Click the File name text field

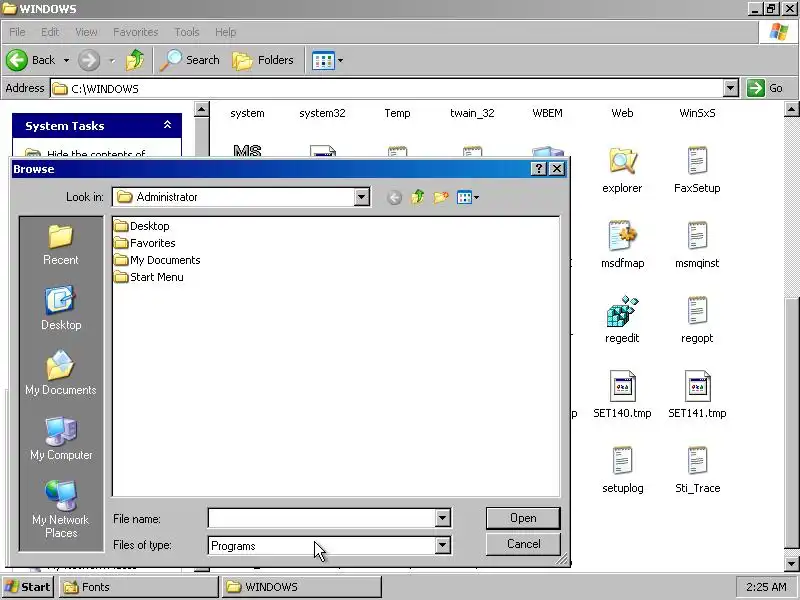point(321,518)
